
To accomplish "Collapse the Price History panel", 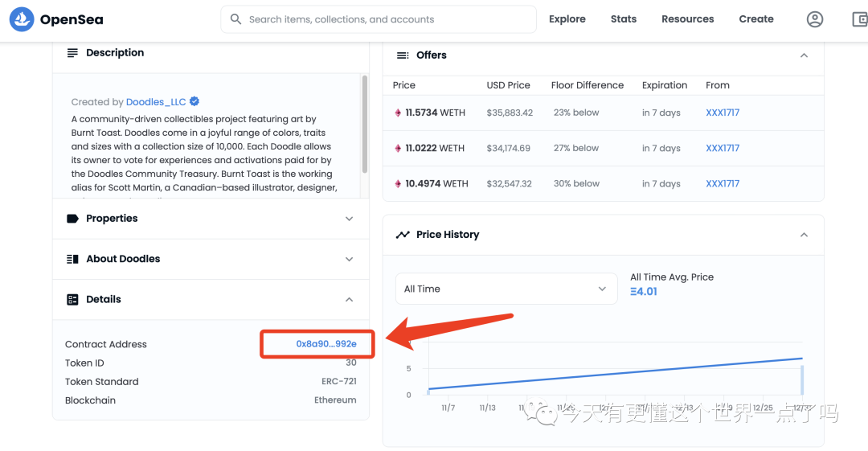I will pyautogui.click(x=804, y=235).
